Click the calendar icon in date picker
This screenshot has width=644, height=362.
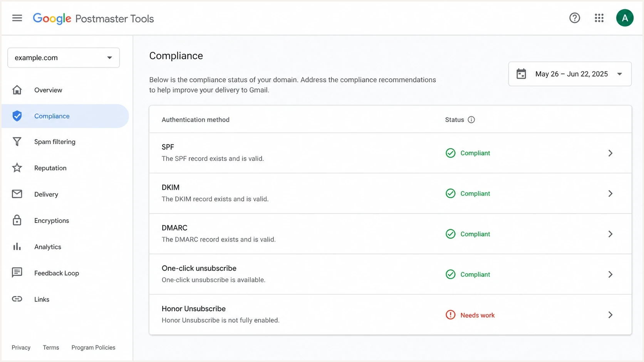click(x=521, y=74)
